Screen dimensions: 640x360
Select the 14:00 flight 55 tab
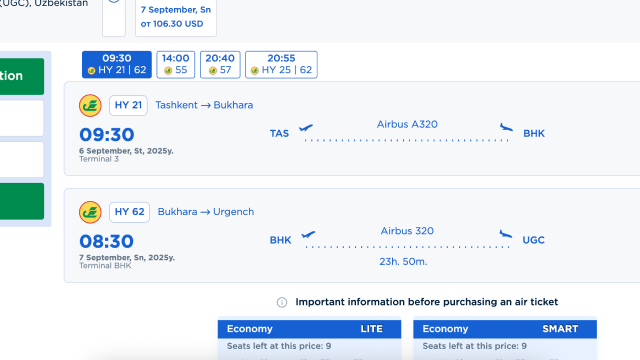pos(176,64)
